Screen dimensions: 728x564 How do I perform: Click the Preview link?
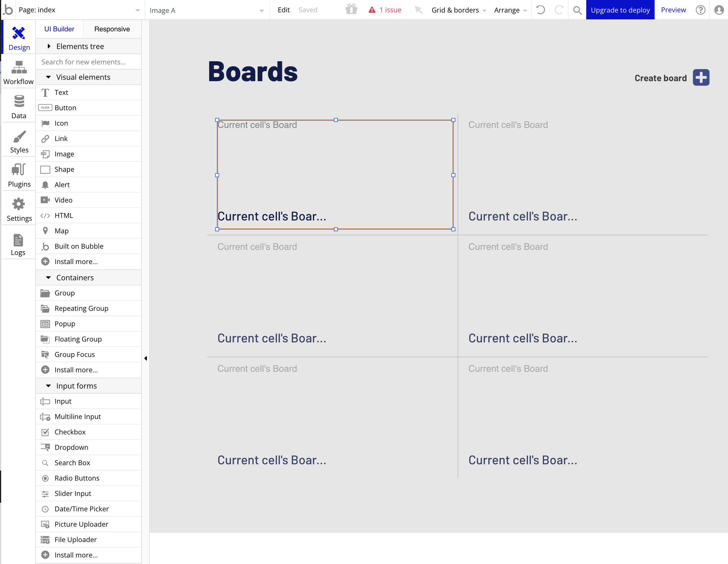pos(673,10)
